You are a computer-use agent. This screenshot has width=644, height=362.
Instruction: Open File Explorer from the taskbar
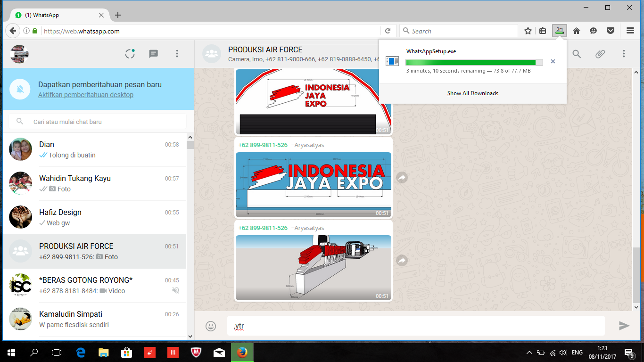pyautogui.click(x=104, y=353)
